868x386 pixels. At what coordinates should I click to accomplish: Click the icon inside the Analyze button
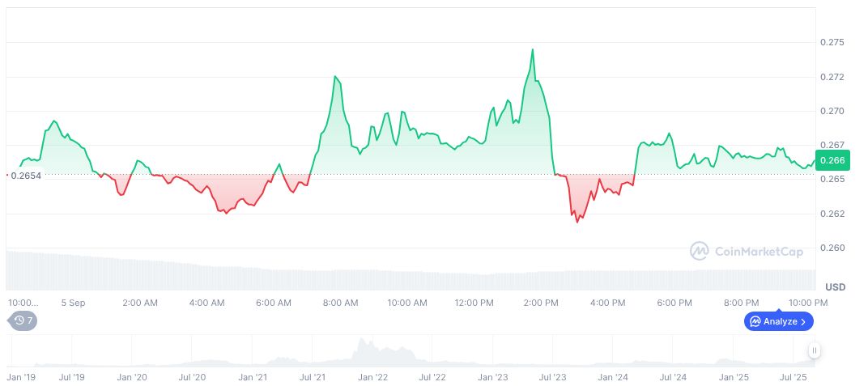point(755,321)
